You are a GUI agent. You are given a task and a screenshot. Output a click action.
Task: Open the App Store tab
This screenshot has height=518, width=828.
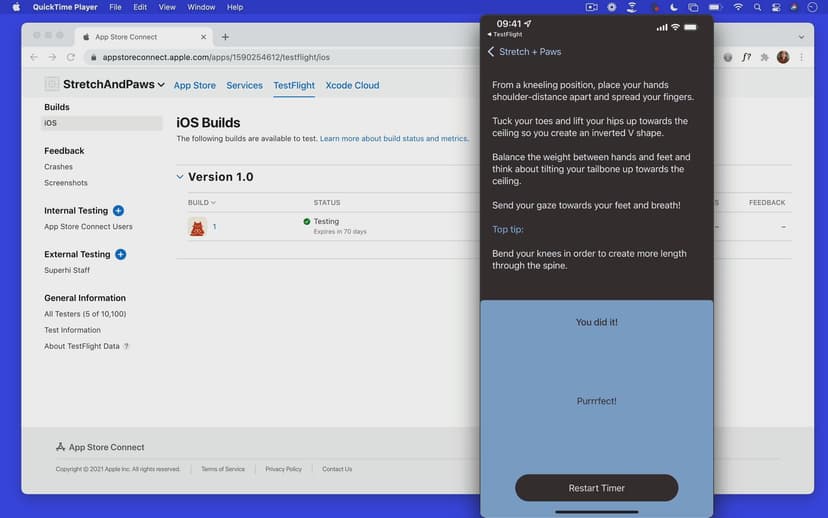[x=196, y=86]
